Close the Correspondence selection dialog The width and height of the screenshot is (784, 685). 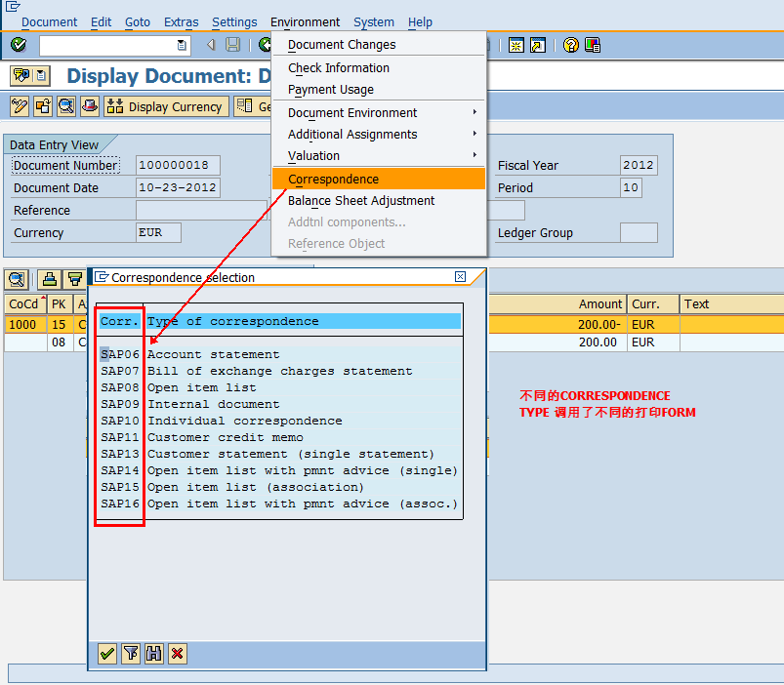(461, 277)
